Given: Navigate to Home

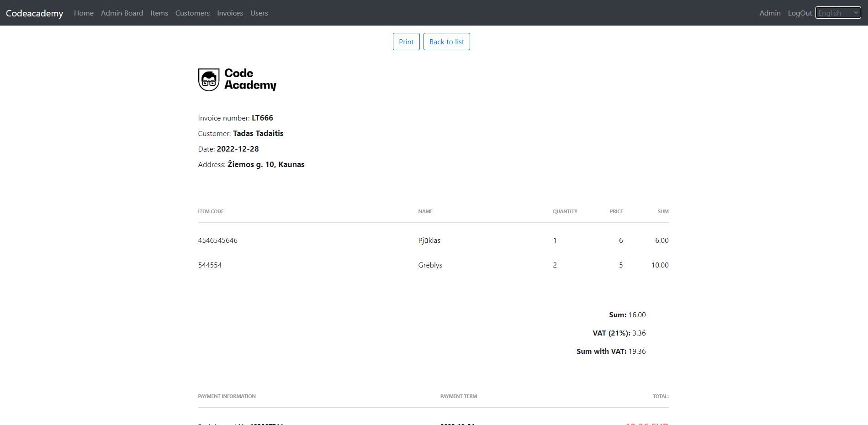Looking at the screenshot, I should click(x=84, y=13).
